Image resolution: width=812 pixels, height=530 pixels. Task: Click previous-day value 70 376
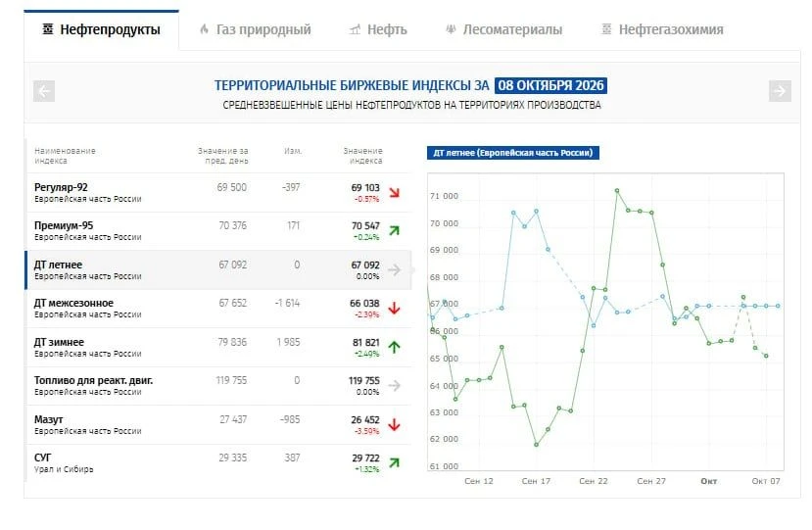232,226
